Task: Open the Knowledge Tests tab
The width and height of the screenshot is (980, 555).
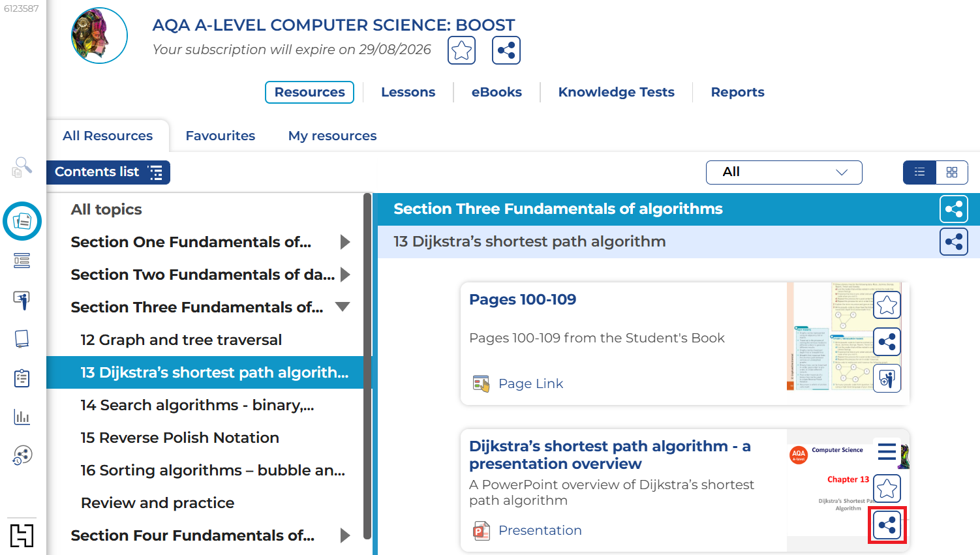Action: point(616,92)
